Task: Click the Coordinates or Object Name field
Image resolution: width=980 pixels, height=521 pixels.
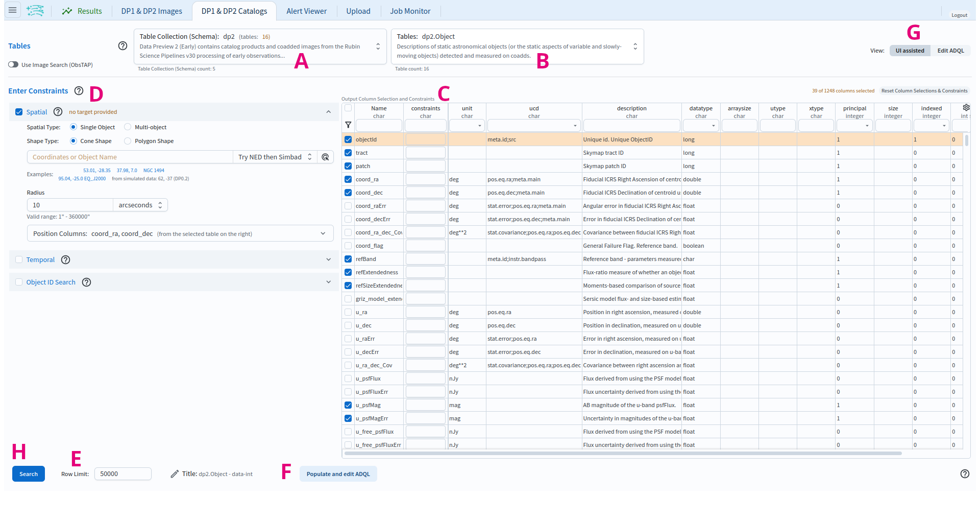Action: click(x=130, y=157)
